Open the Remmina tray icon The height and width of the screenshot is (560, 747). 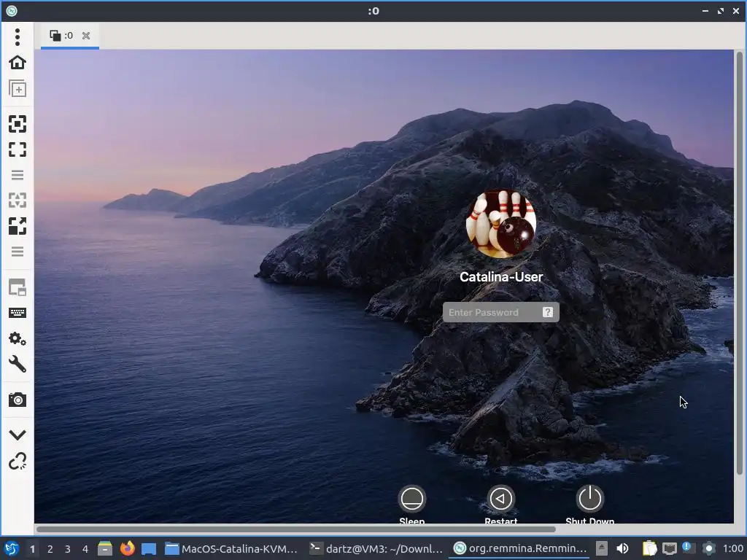click(709, 549)
